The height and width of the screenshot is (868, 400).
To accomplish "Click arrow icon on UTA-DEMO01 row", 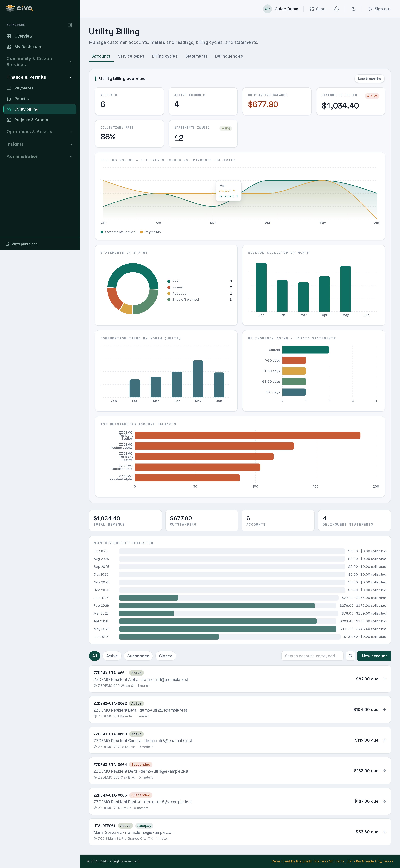I will (384, 832).
